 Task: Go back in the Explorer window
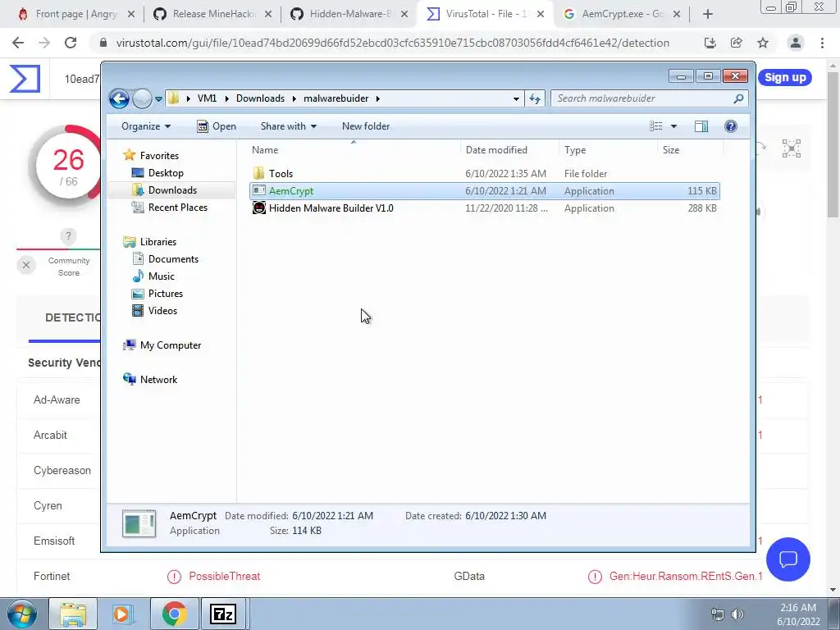pos(119,98)
